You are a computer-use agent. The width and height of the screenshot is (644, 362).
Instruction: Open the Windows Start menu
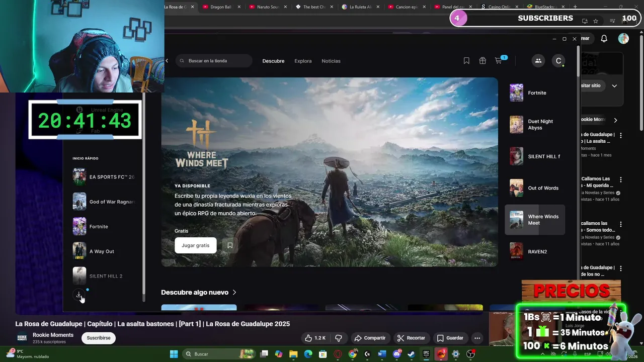click(x=174, y=354)
